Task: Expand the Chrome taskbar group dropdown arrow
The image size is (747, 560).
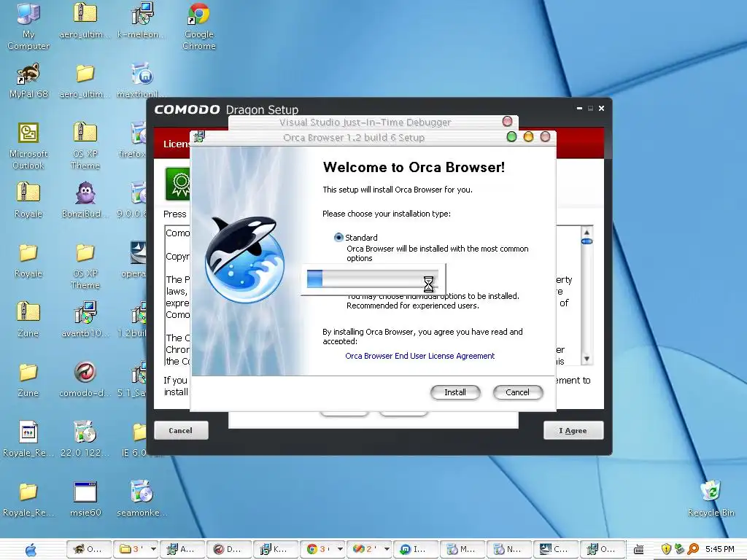Action: [340, 549]
